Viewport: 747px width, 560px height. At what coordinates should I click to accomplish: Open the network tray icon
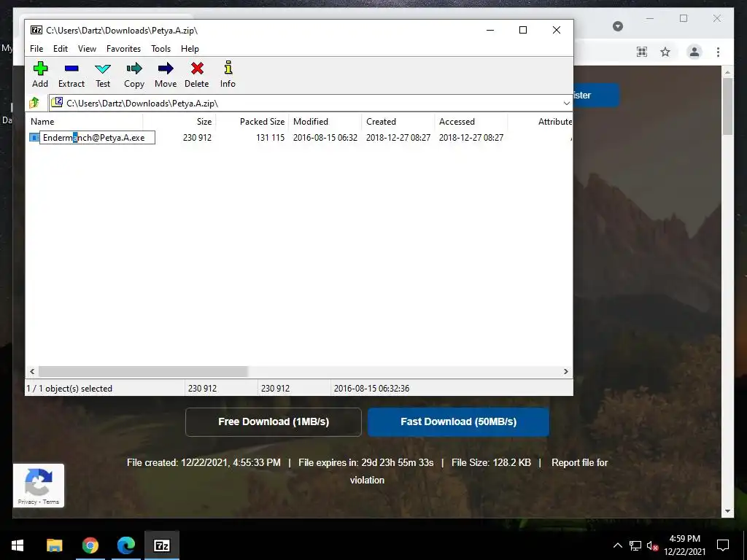pyautogui.click(x=635, y=545)
